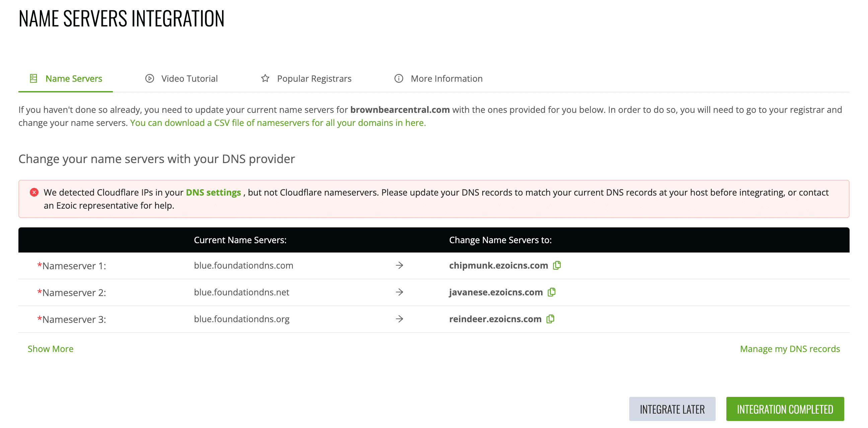This screenshot has height=428, width=868.
Task: Switch to the More Information tab
Action: tap(446, 78)
